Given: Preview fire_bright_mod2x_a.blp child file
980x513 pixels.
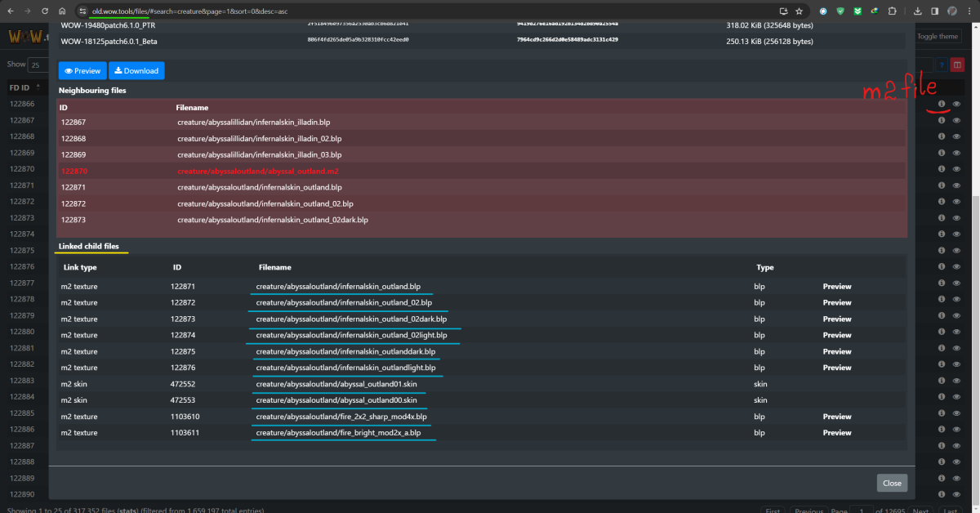Looking at the screenshot, I should [x=836, y=433].
